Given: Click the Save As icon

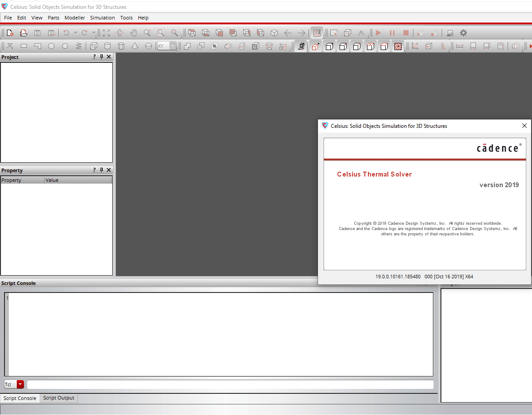Looking at the screenshot, I should coord(51,33).
